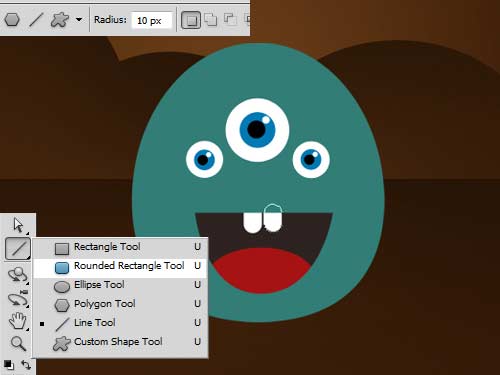
Task: Click the blue Rounded Rectangle icon
Action: click(62, 268)
